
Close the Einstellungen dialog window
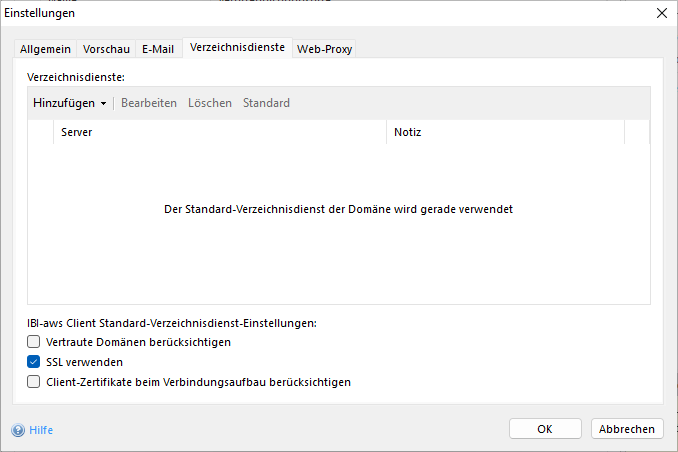pos(661,13)
